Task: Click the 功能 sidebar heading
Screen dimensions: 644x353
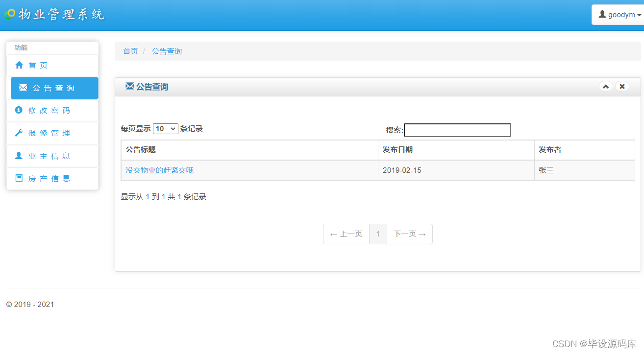Action: pyautogui.click(x=21, y=47)
